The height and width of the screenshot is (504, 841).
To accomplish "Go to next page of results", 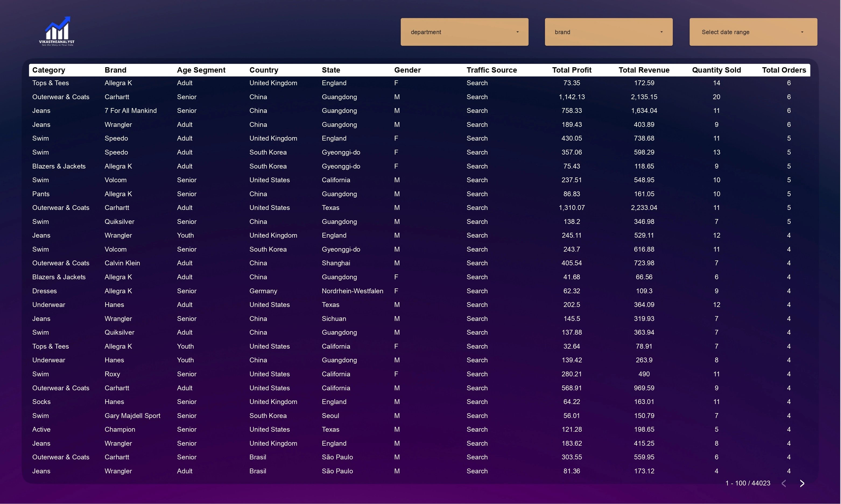I will pyautogui.click(x=802, y=483).
